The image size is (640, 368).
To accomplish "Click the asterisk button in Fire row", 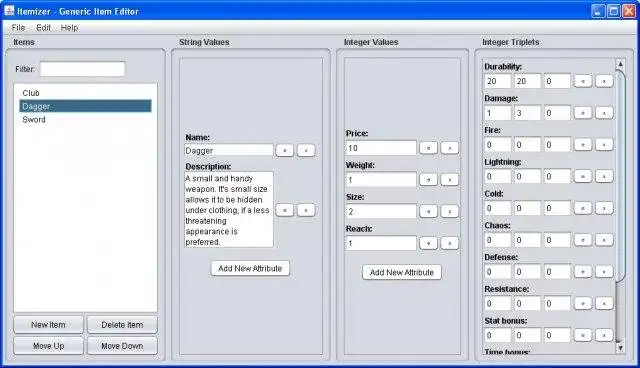I will pyautogui.click(x=583, y=145).
